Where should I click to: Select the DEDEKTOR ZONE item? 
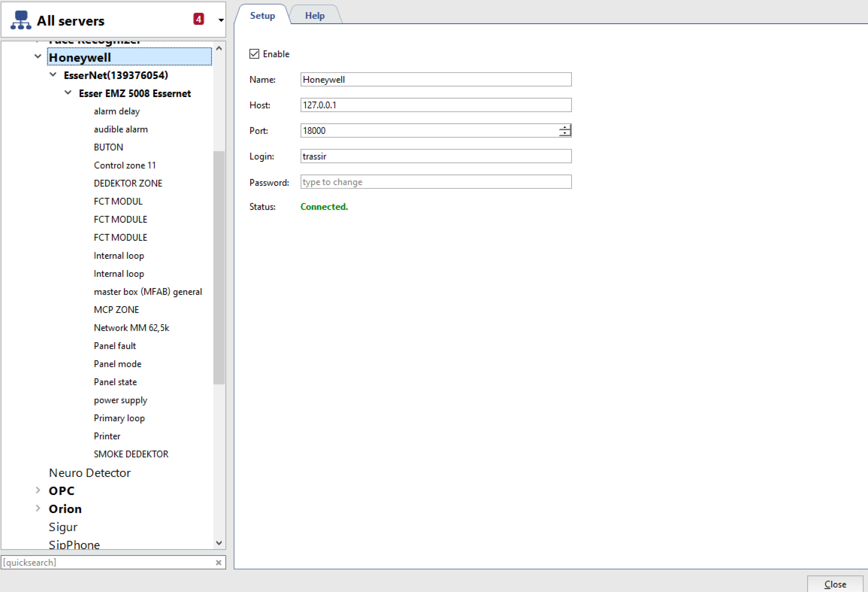point(128,183)
